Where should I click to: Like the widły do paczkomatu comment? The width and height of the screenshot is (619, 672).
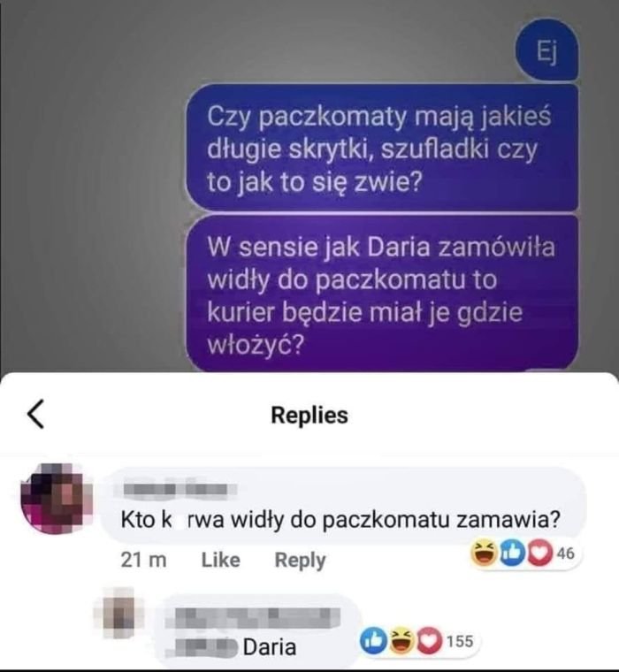(x=220, y=560)
